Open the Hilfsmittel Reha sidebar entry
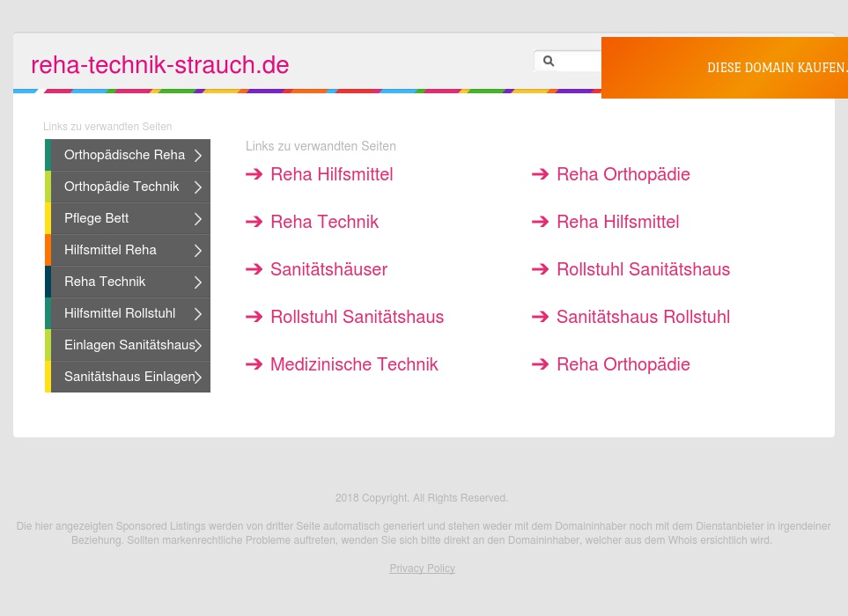Viewport: 848px width, 616px height. tap(110, 250)
